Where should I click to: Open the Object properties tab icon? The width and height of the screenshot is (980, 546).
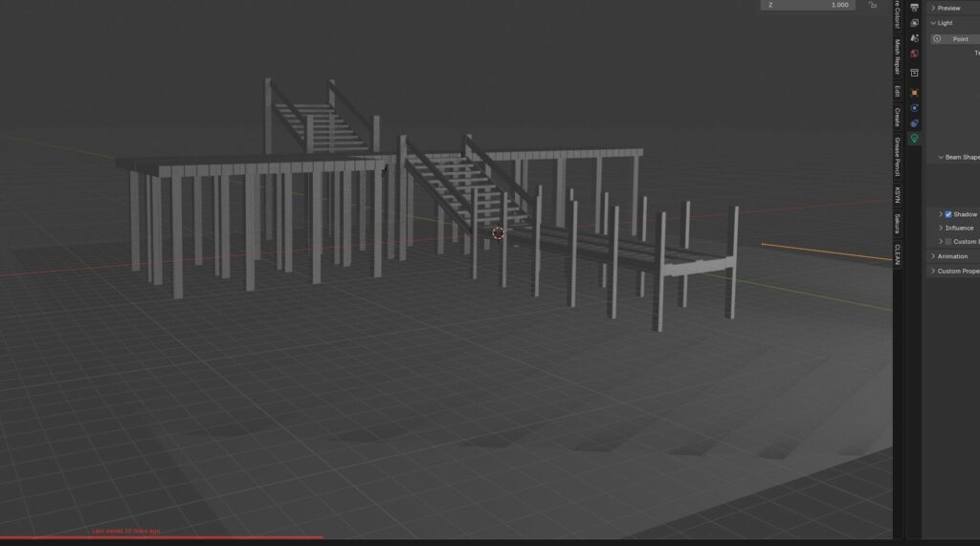click(x=914, y=93)
